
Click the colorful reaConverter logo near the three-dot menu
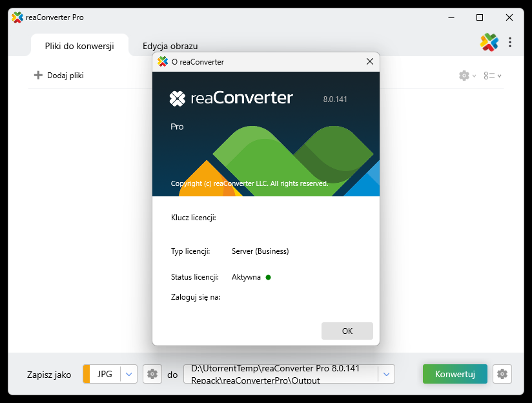489,42
